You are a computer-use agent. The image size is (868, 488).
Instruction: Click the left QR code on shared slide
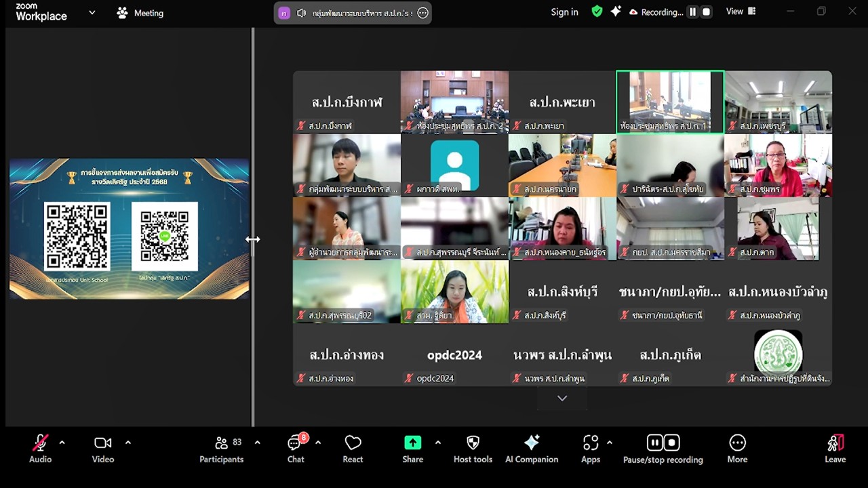pos(77,237)
